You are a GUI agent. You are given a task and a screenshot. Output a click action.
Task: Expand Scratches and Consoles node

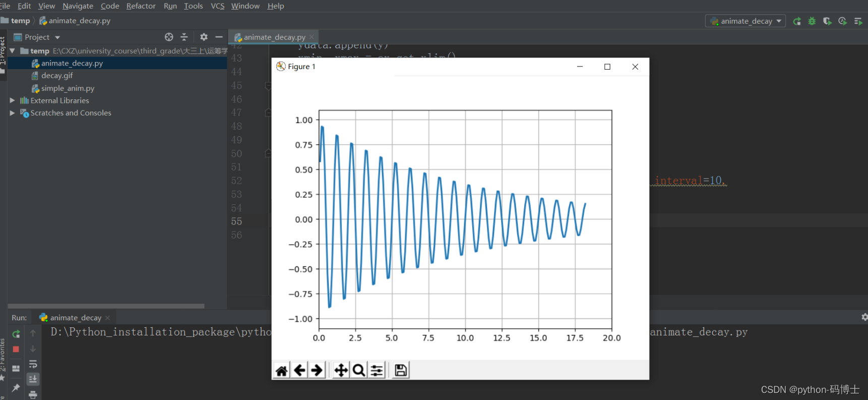(12, 113)
